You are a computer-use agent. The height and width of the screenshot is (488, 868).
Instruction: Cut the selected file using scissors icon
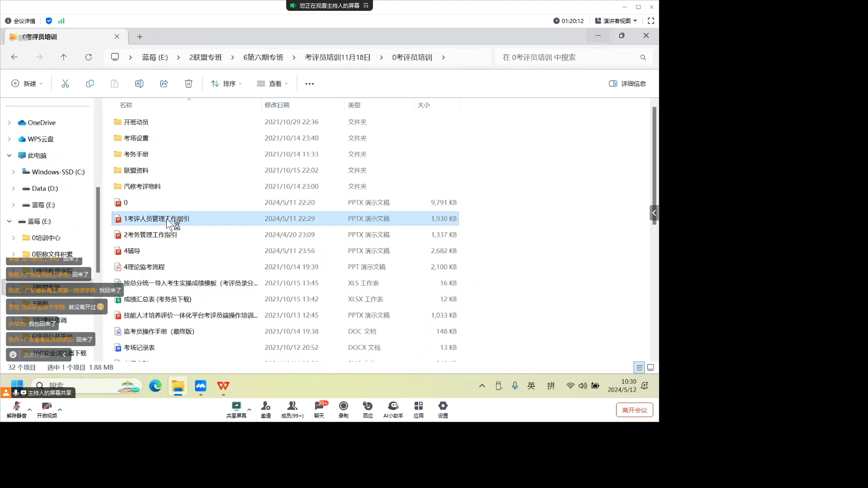(x=65, y=83)
